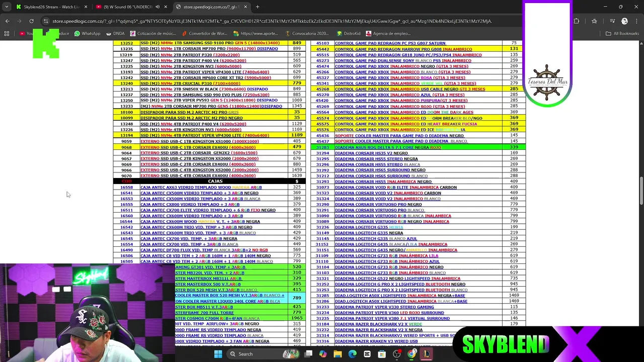644x362 pixels.
Task: Open the All Bookmarks folder
Action: (622, 34)
